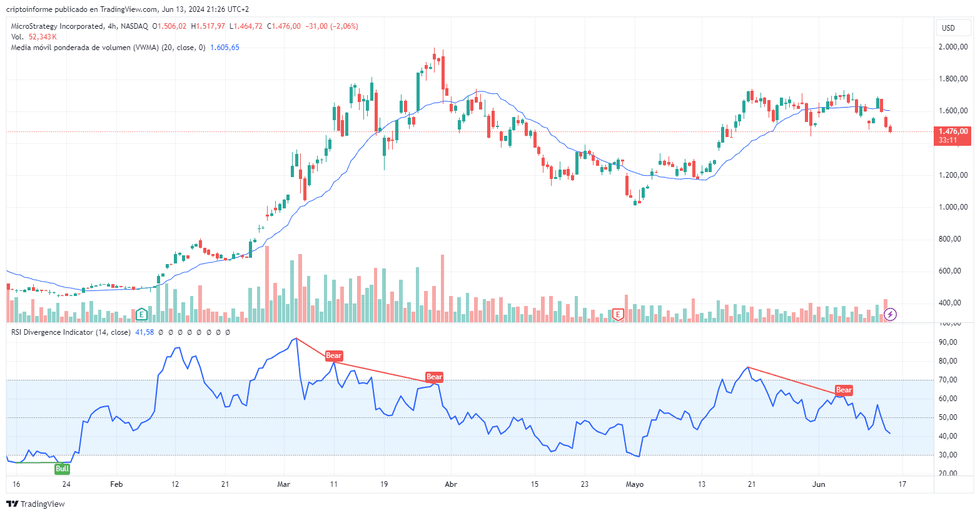Click the change −31,00 (−2,06%)

(331, 26)
